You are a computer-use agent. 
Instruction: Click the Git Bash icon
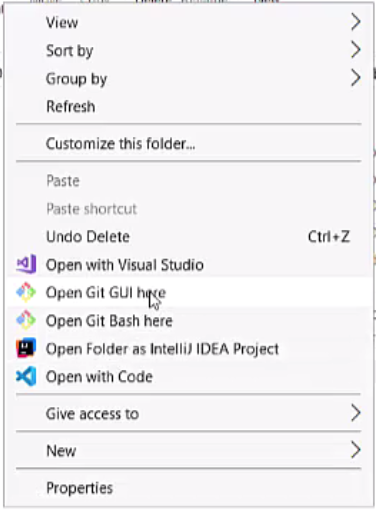pyautogui.click(x=26, y=320)
